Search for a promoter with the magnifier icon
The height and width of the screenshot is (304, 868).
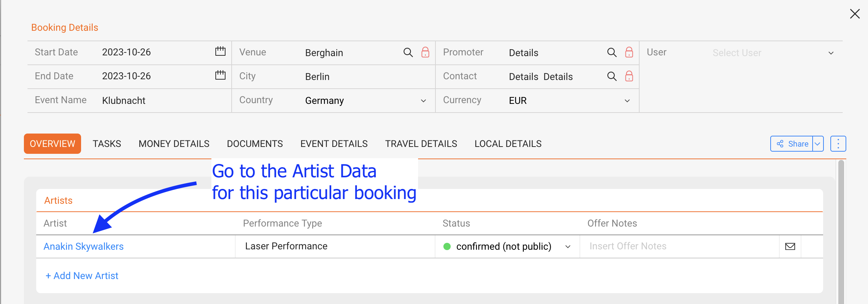pyautogui.click(x=612, y=52)
